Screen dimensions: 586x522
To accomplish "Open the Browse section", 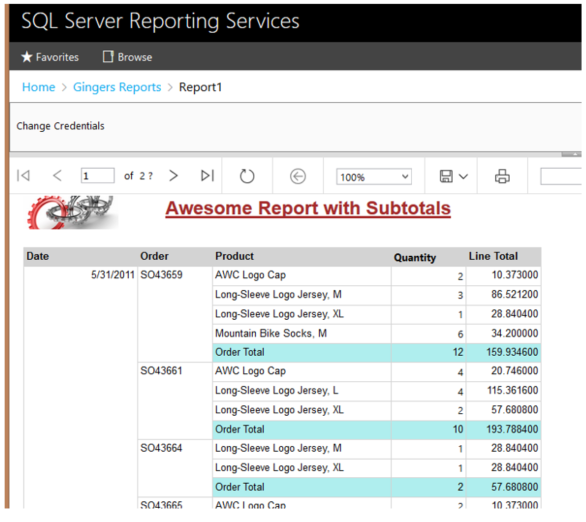I will click(x=127, y=57).
